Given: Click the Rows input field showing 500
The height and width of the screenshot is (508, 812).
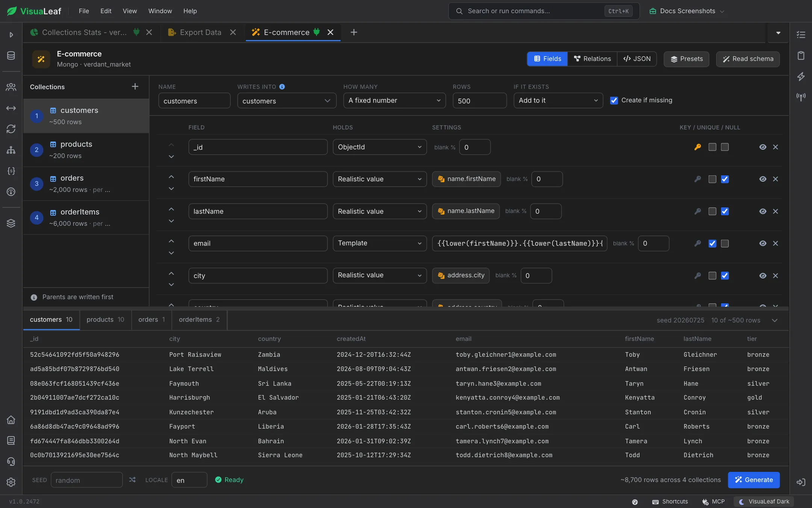Looking at the screenshot, I should (x=480, y=100).
